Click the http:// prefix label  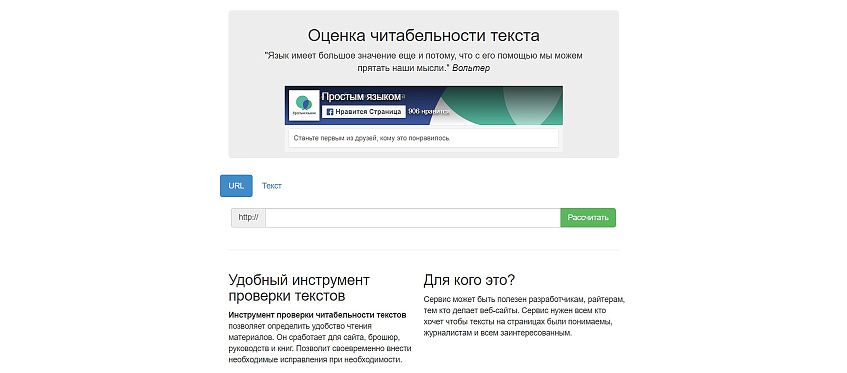(x=248, y=218)
